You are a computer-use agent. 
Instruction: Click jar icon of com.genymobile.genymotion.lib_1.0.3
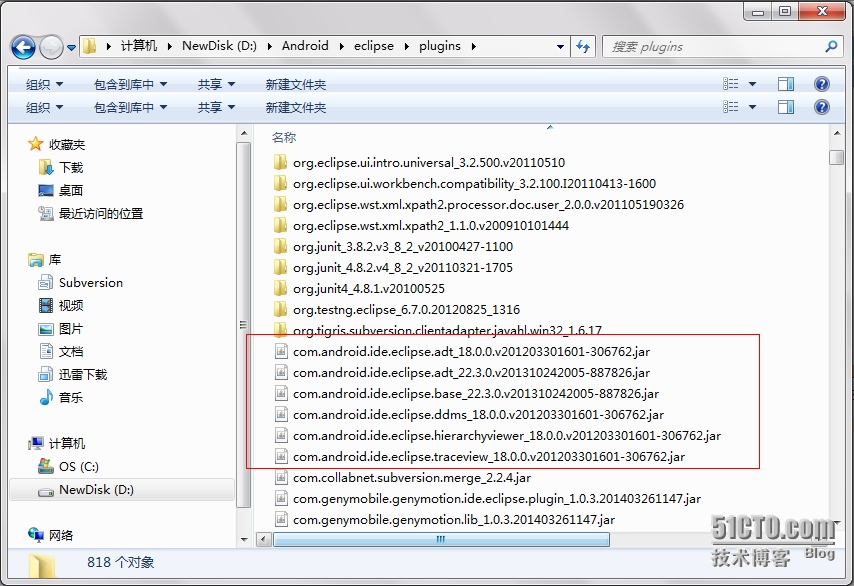click(280, 519)
